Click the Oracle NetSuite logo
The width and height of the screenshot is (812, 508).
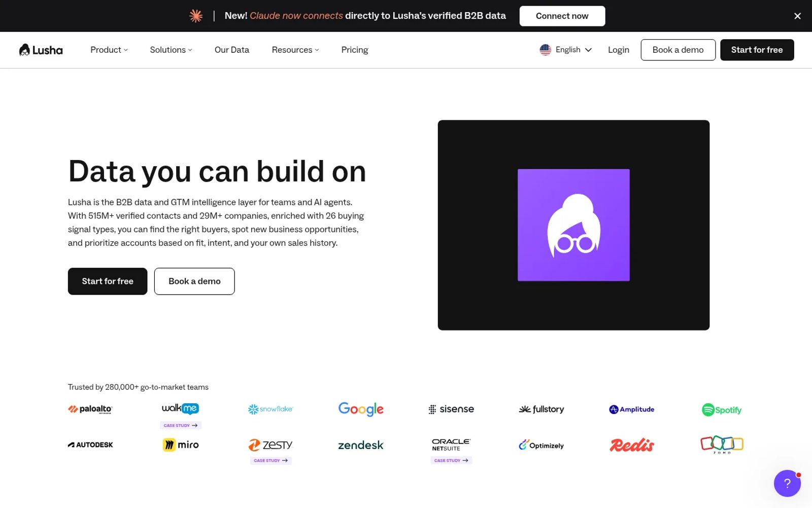coord(451,444)
